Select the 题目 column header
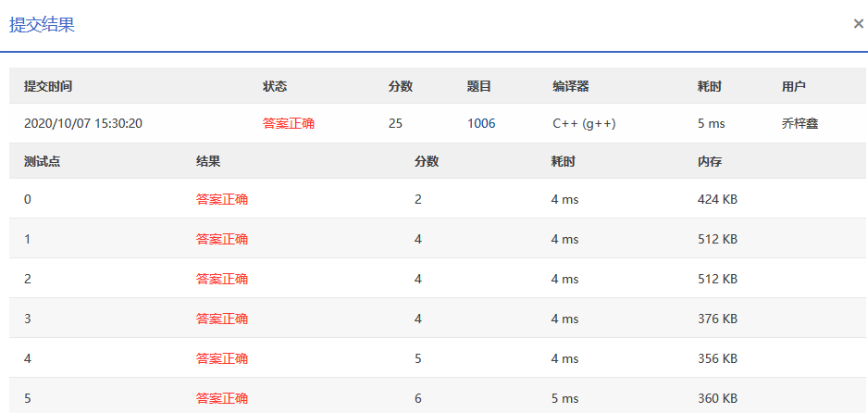Image resolution: width=868 pixels, height=413 pixels. click(478, 86)
